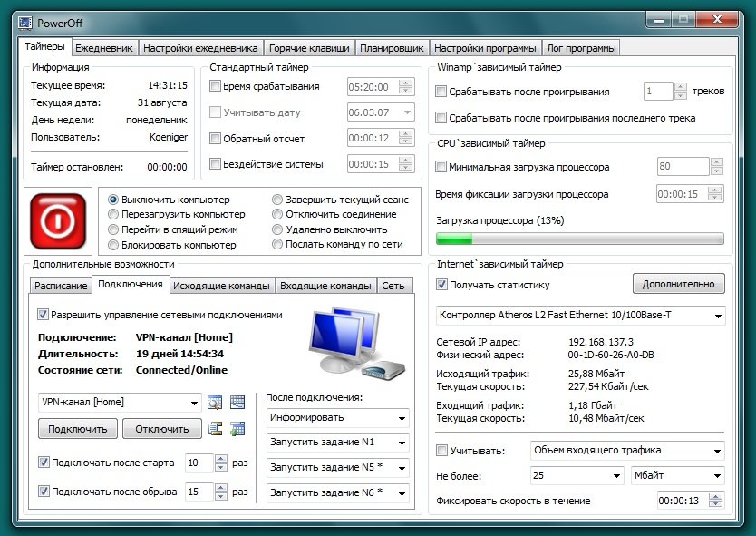
Task: Open the Объем входящего трафика dropdown
Action: (626, 451)
